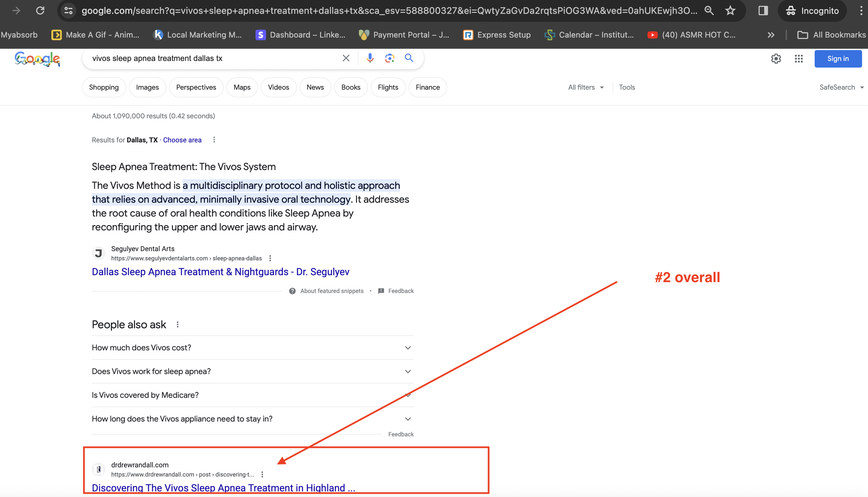Click the browser forward arrow
The height and width of the screenshot is (497, 868).
click(16, 11)
